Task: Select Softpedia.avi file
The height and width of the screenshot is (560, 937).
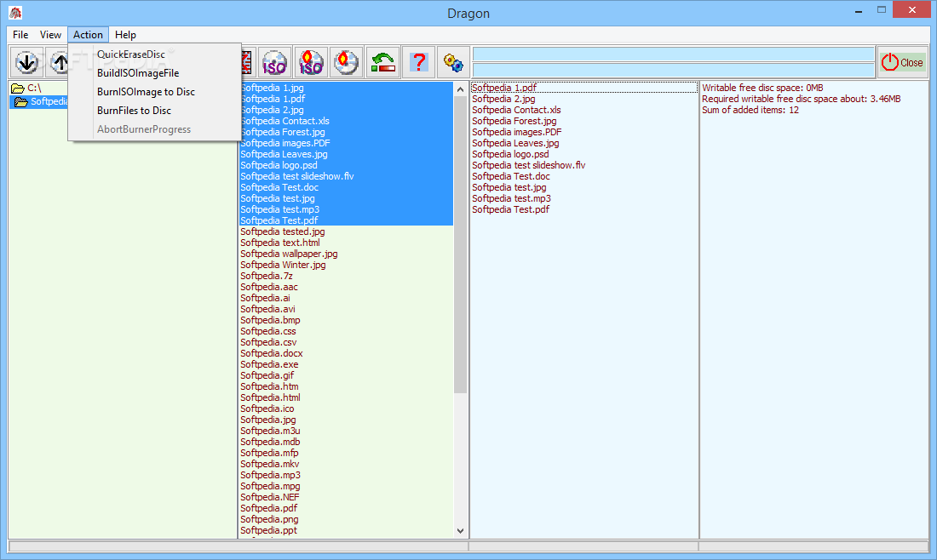Action: (267, 309)
